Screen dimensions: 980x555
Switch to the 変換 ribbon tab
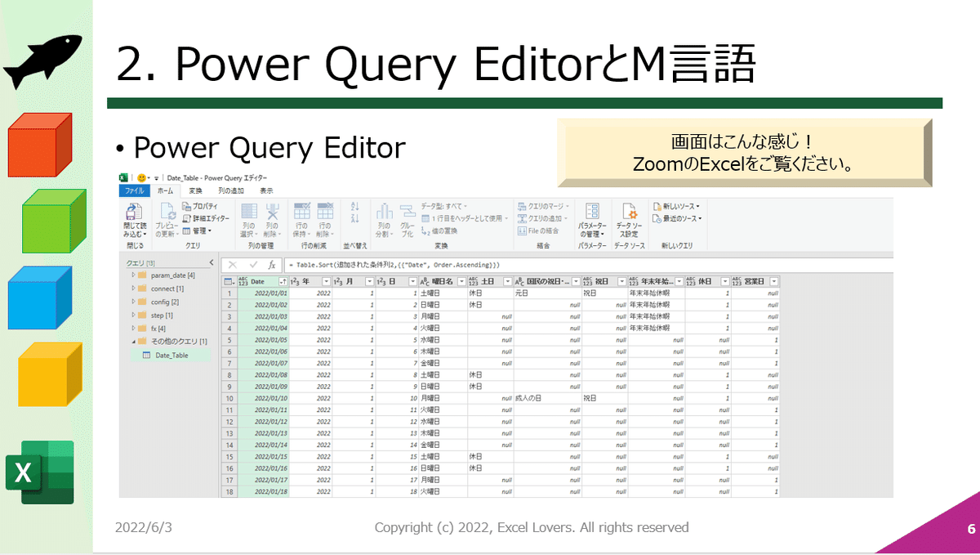(196, 190)
